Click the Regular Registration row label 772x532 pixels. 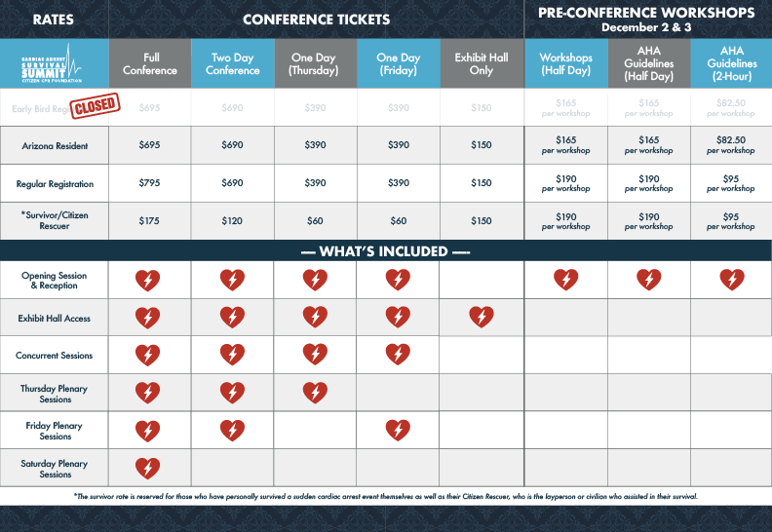coord(55,183)
